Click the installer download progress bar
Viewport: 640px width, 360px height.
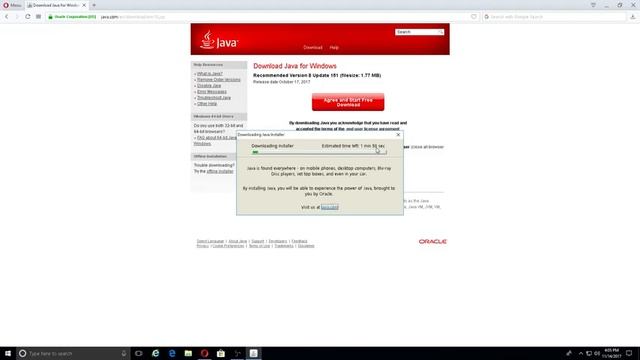click(x=319, y=152)
